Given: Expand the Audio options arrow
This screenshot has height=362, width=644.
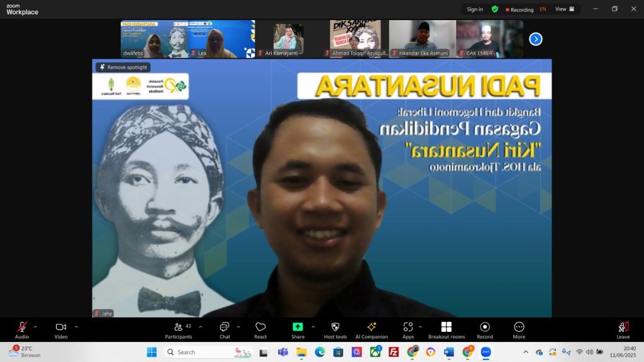Looking at the screenshot, I should point(35,326).
